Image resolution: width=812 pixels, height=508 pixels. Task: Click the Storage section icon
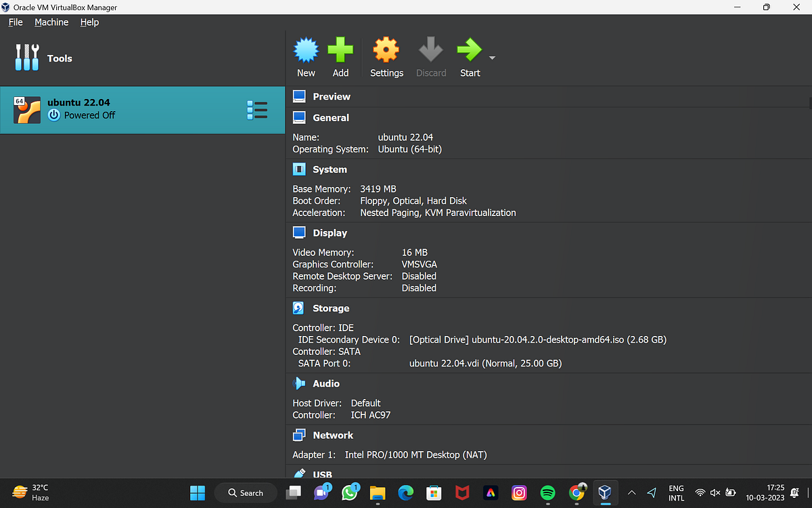[x=298, y=308]
